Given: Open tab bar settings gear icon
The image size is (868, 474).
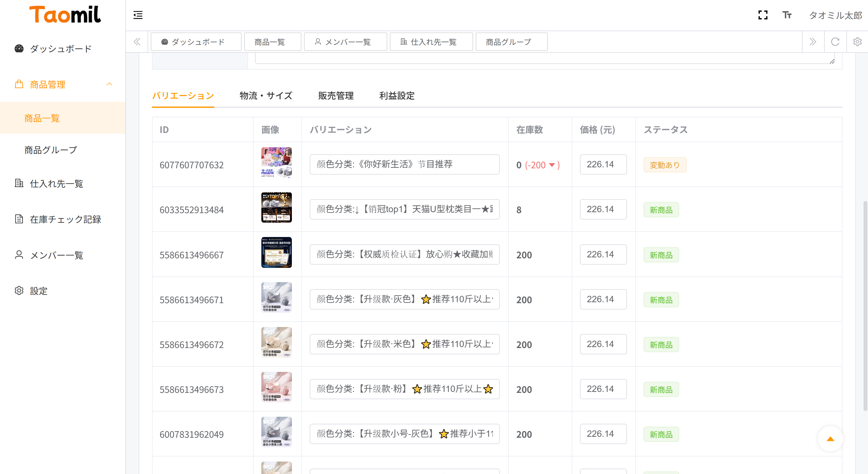Looking at the screenshot, I should 857,42.
